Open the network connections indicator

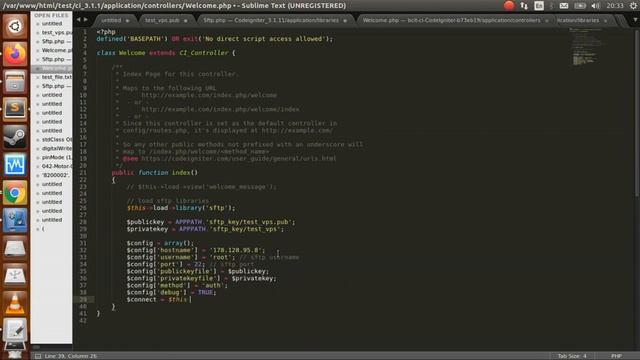coord(524,5)
